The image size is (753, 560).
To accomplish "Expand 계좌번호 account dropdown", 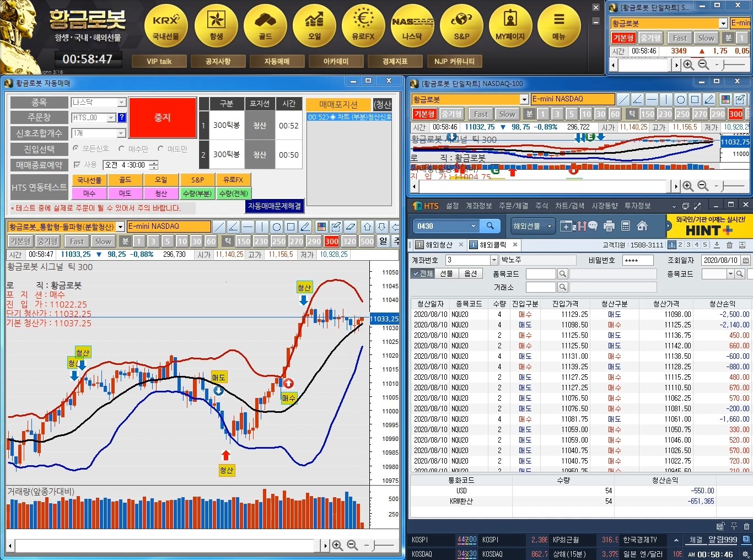I will point(494,260).
